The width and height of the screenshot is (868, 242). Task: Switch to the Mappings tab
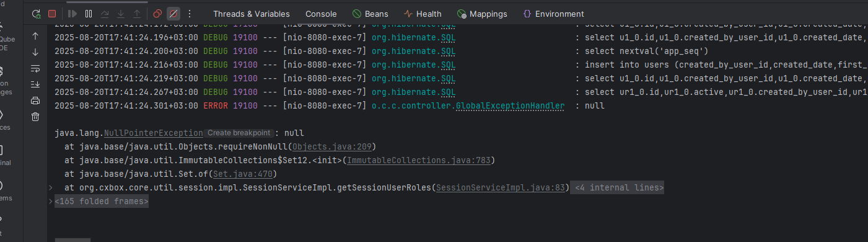coord(482,14)
